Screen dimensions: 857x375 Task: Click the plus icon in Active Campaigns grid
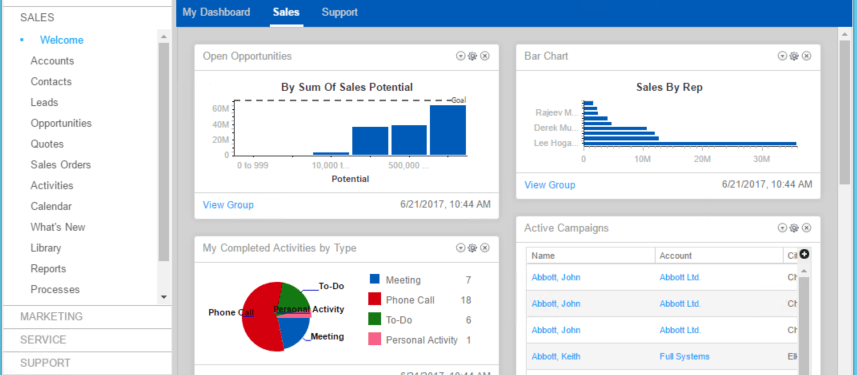(x=804, y=254)
